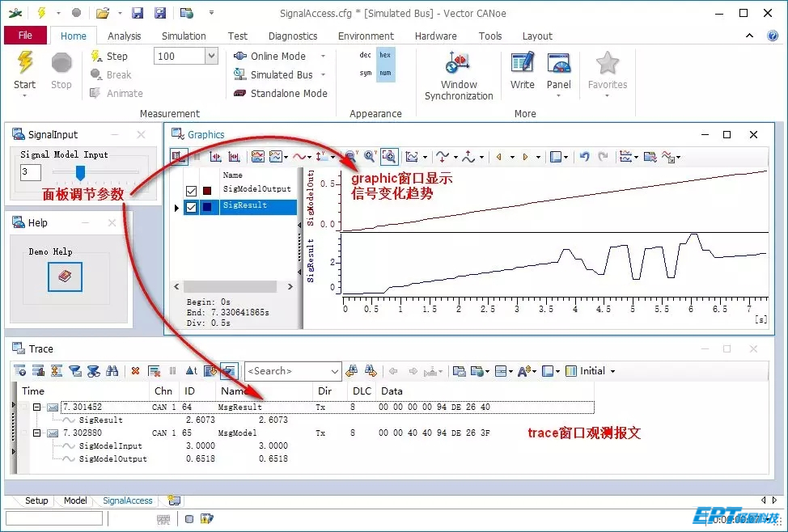Image resolution: width=788 pixels, height=532 pixels.
Task: Click the blue SigResult color swatch
Action: [207, 207]
